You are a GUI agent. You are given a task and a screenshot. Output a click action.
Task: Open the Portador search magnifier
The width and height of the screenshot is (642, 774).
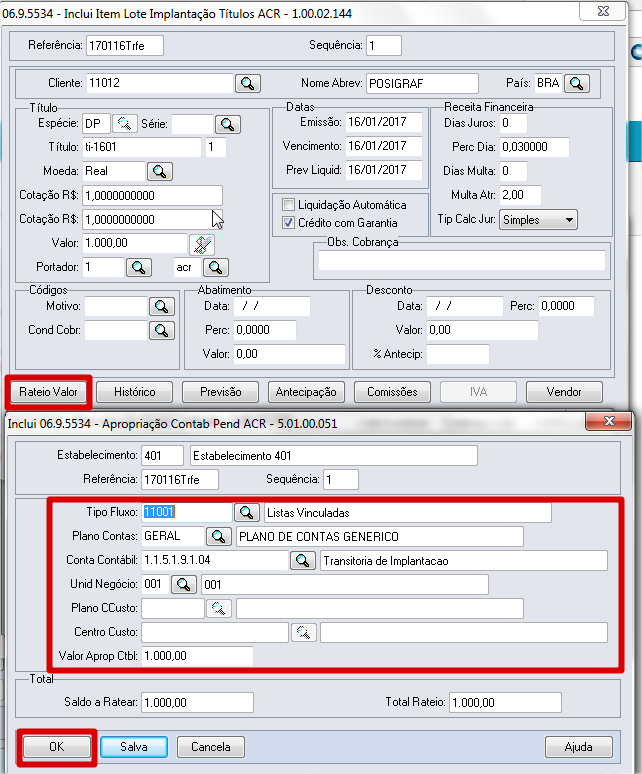(x=139, y=268)
